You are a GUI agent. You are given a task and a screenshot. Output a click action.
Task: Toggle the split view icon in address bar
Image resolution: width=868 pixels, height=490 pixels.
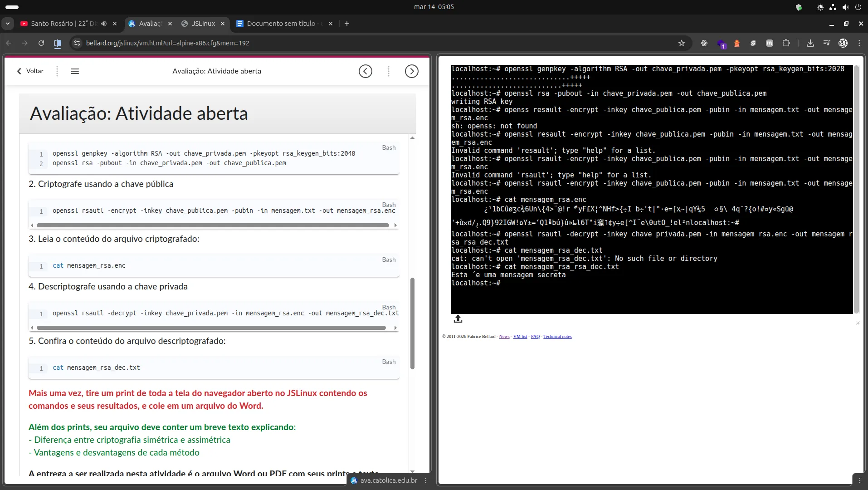58,43
